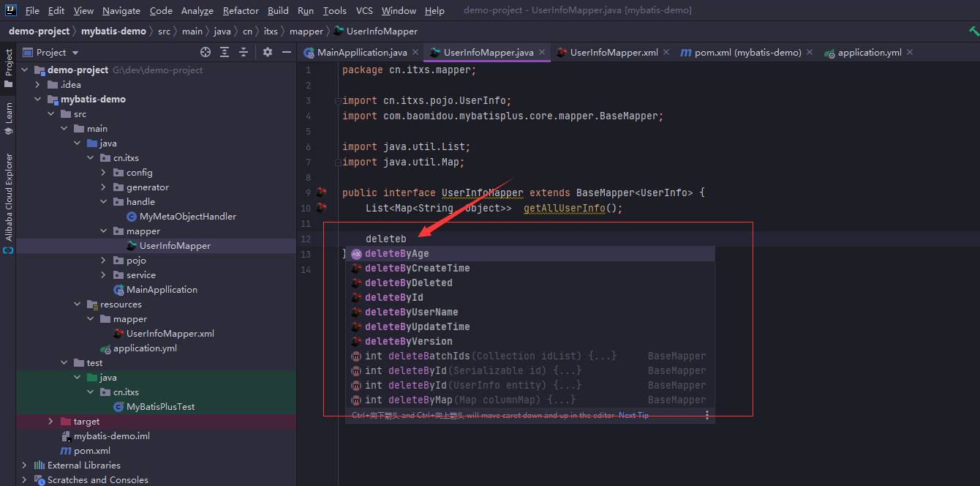
Task: Collapse the demo-project root node
Action: (24, 70)
